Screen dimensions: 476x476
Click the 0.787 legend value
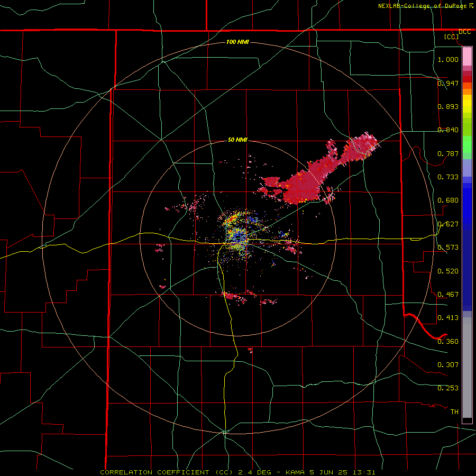point(448,153)
